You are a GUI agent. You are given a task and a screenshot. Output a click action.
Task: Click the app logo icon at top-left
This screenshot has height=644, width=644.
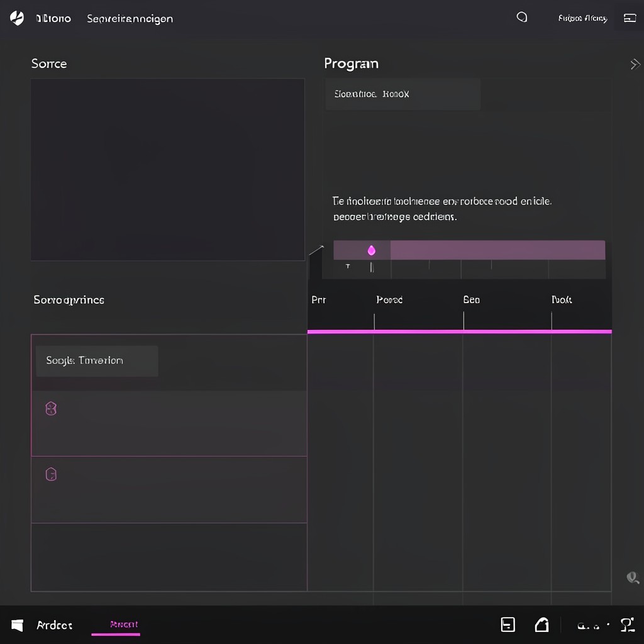pyautogui.click(x=17, y=18)
